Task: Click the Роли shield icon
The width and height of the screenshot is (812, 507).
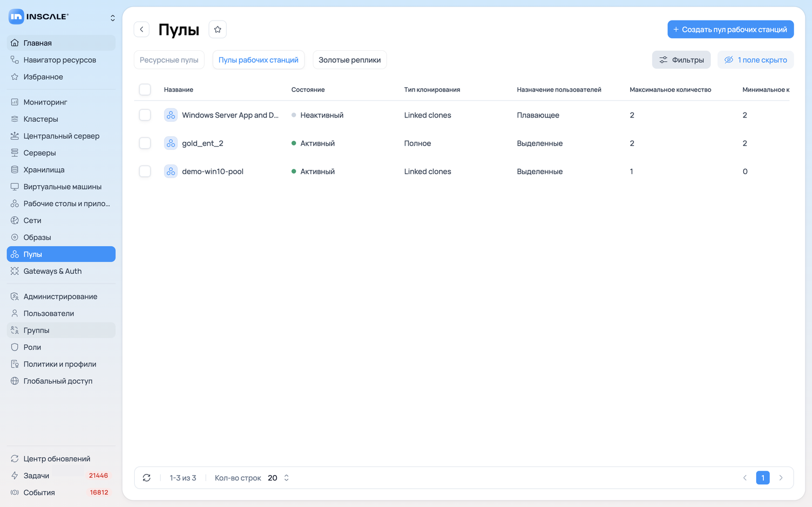Action: pyautogui.click(x=15, y=347)
